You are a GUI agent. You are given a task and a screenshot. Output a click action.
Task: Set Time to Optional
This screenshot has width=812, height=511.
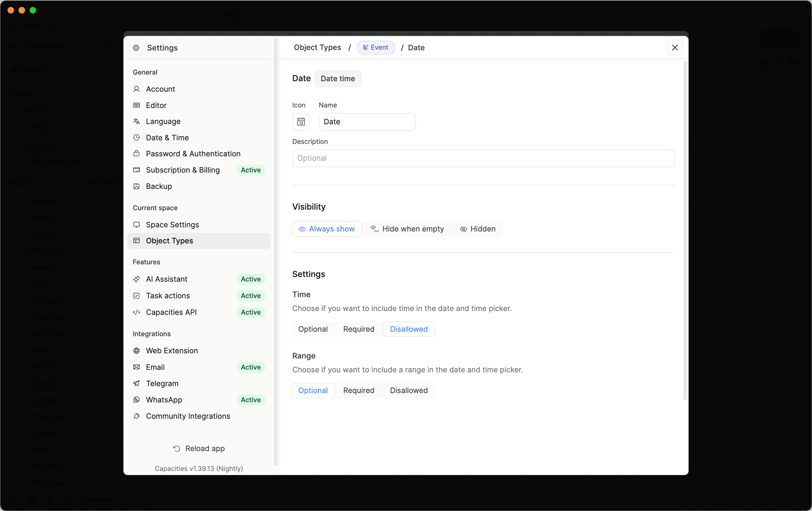point(313,330)
